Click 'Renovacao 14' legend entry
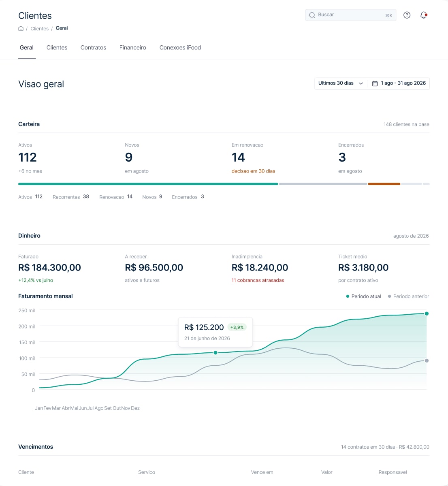 [116, 197]
